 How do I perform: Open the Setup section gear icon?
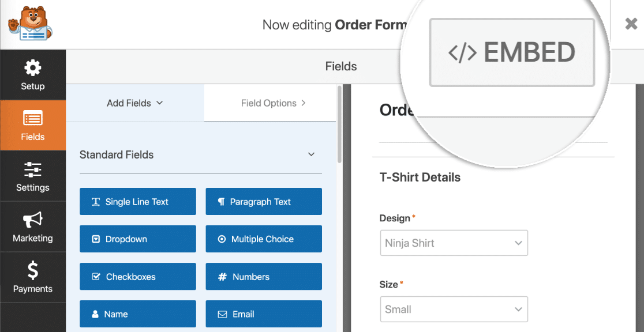click(32, 68)
